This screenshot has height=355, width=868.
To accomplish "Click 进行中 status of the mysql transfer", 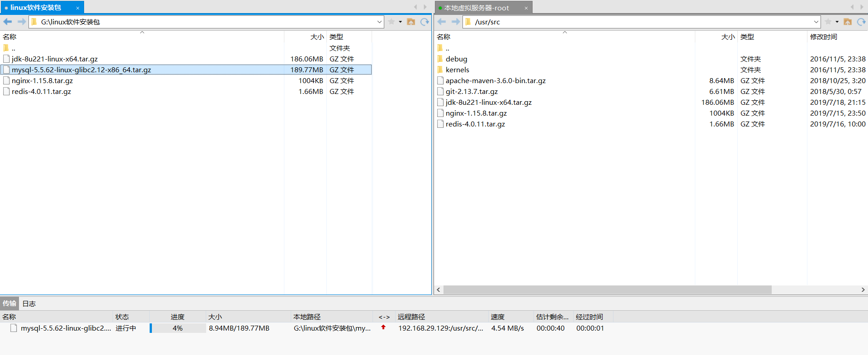I will tap(126, 328).
